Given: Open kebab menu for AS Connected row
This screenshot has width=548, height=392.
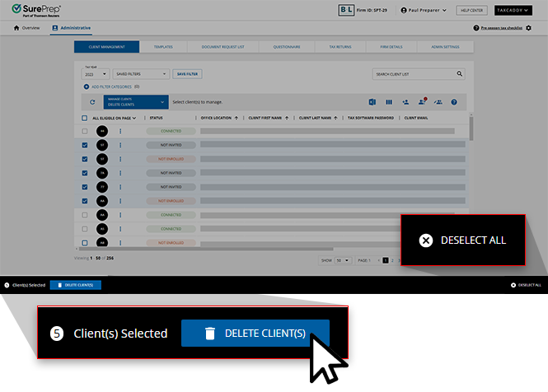Looking at the screenshot, I should [x=120, y=229].
